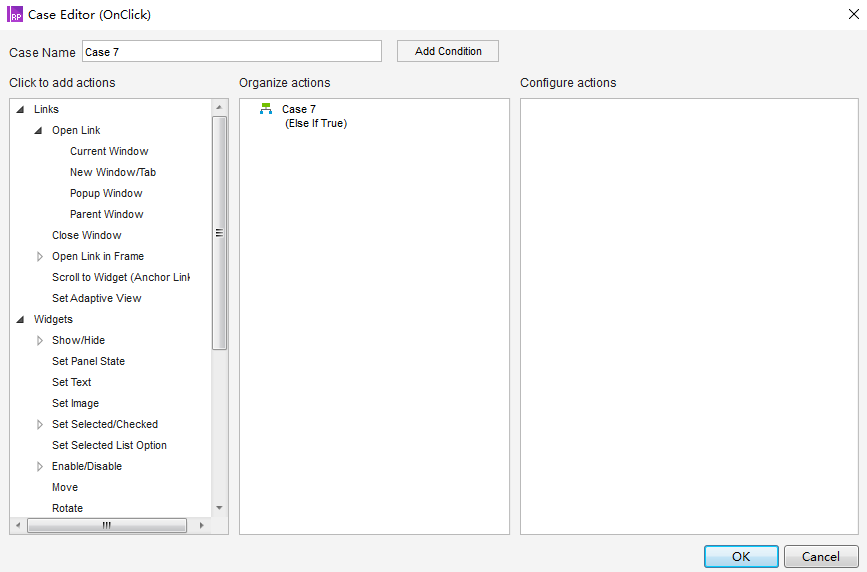Collapse the Widgets tree group
The height and width of the screenshot is (572, 867).
pos(20,320)
